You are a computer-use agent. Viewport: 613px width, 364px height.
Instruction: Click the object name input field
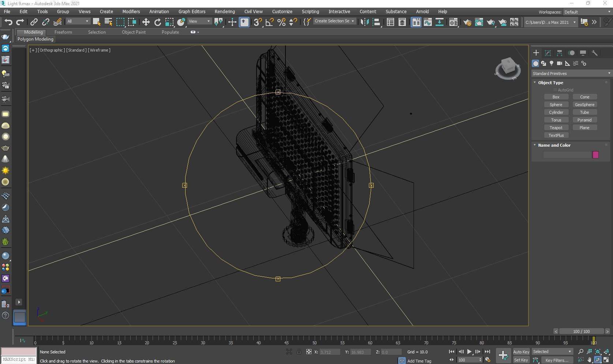pos(567,155)
